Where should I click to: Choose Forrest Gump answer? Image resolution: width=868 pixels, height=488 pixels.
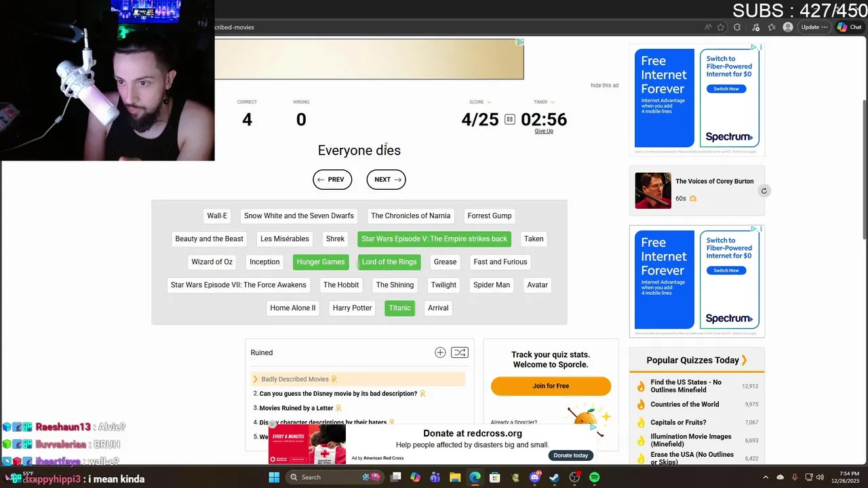[490, 216]
